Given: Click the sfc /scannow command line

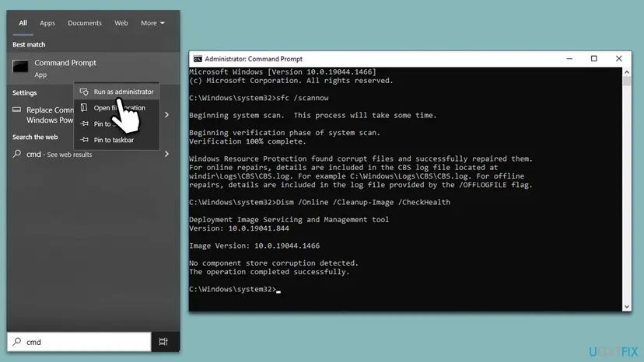Looking at the screenshot, I should click(259, 98).
